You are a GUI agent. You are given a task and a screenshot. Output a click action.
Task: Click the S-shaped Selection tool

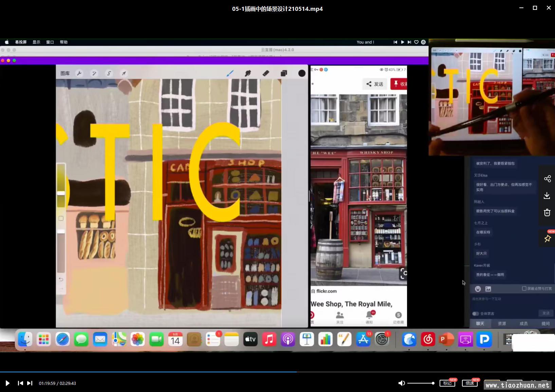pyautogui.click(x=109, y=73)
